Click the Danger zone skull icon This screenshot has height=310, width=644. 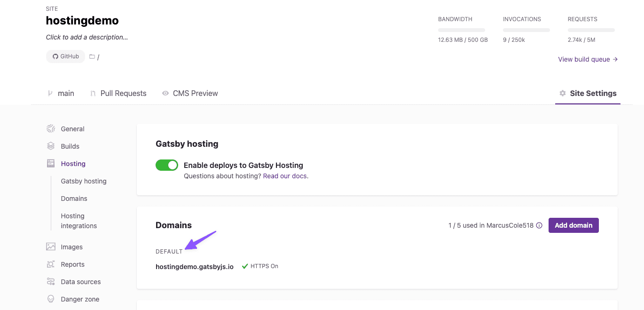point(51,299)
